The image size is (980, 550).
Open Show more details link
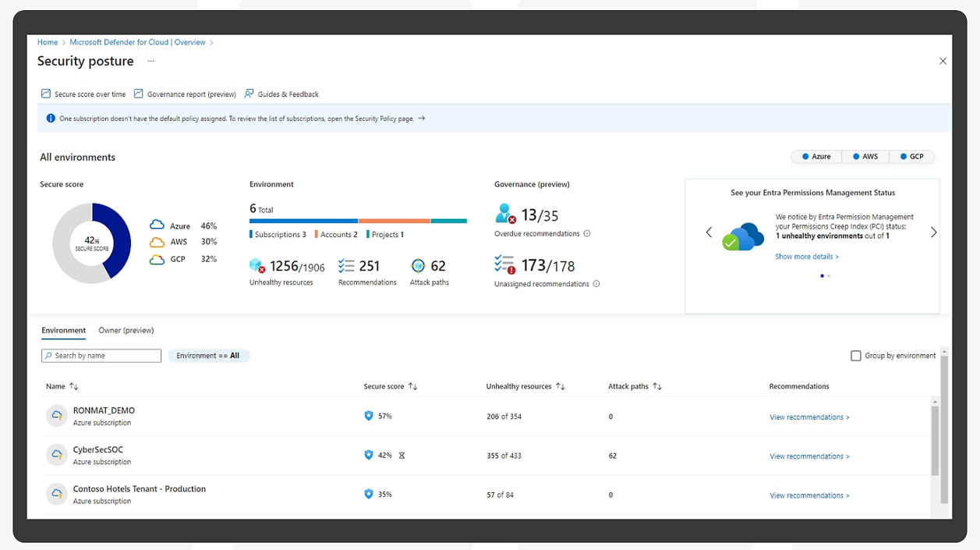pos(807,257)
